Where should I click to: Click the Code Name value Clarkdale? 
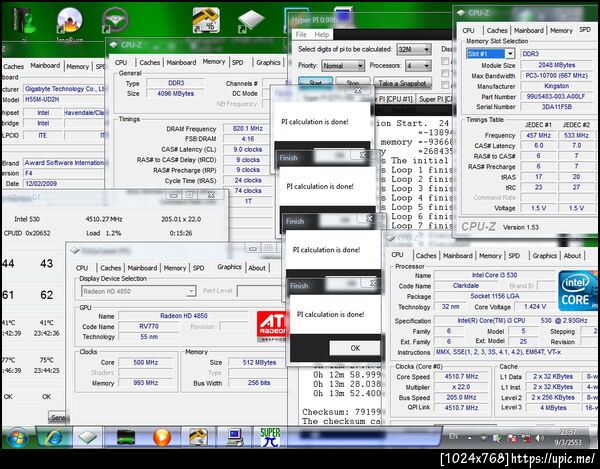465,285
